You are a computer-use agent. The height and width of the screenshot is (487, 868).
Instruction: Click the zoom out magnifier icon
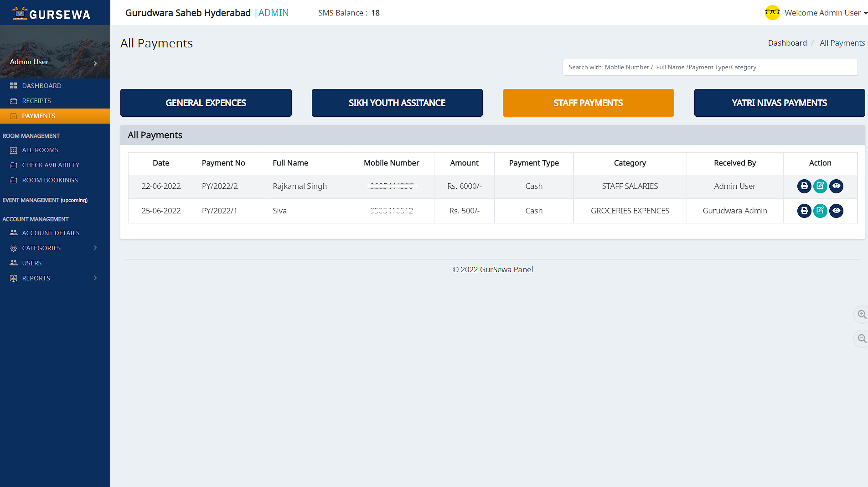pos(861,339)
